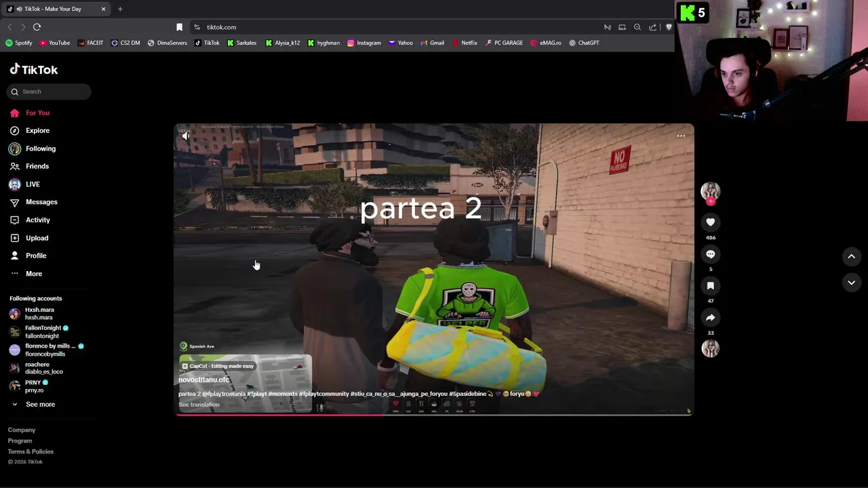Click the browser back arrow
This screenshot has width=868, height=488.
pos(9,27)
